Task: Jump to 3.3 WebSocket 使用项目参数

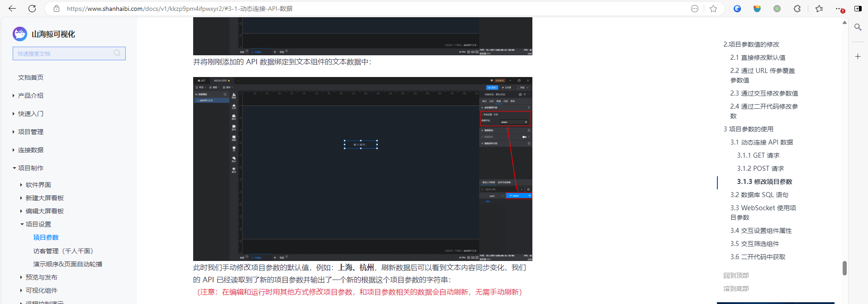Action: pyautogui.click(x=763, y=212)
